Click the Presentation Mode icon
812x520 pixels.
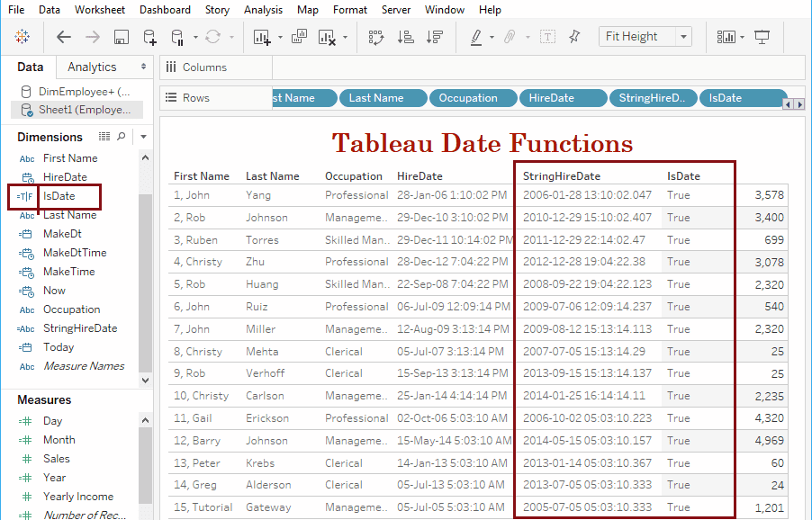click(762, 37)
